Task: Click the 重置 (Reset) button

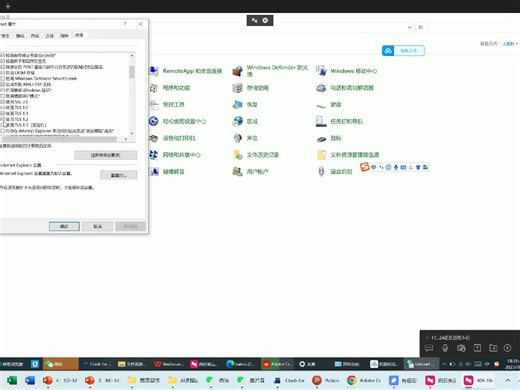Action: 118,175
